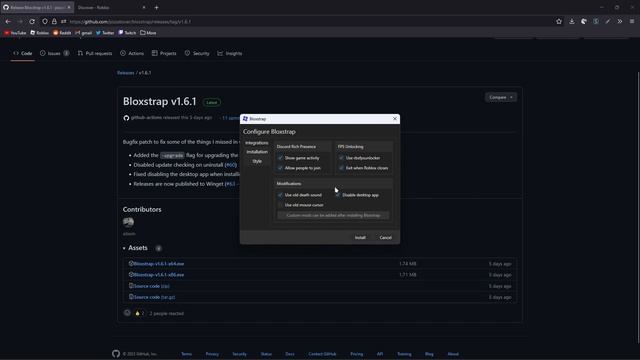Screen dimensions: 640x360
Task: Enable Use old mouse cursor checkbox
Action: (280, 205)
